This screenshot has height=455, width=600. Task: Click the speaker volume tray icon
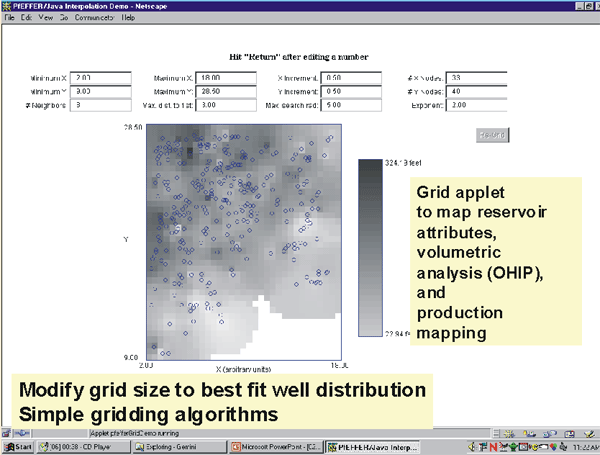471,447
